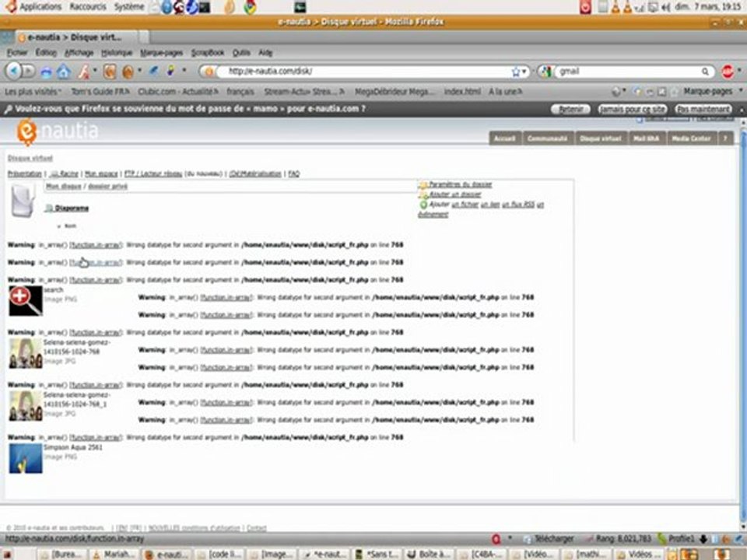Open the FAQ link
This screenshot has height=560, width=747.
(294, 173)
